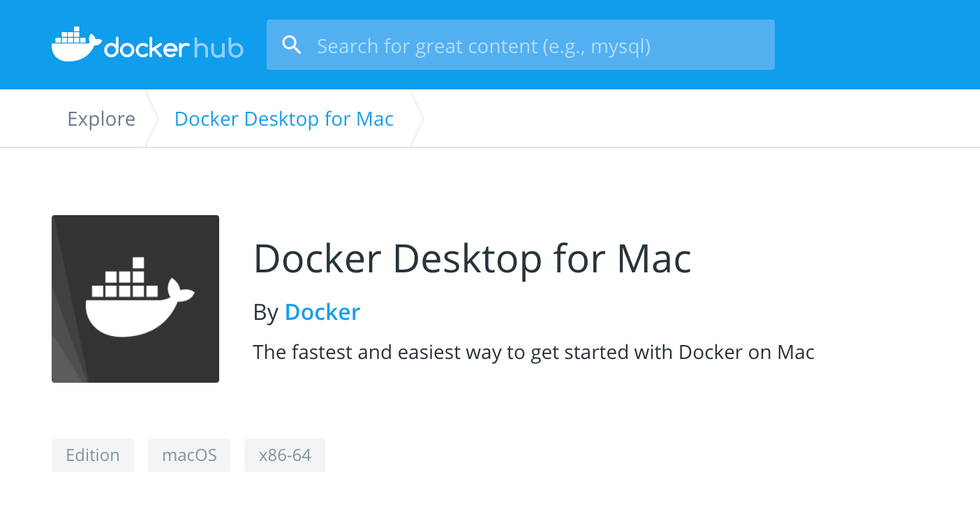The image size is (980, 528).
Task: Click the Docker Desktop for Mac heading
Action: pyautogui.click(x=473, y=258)
